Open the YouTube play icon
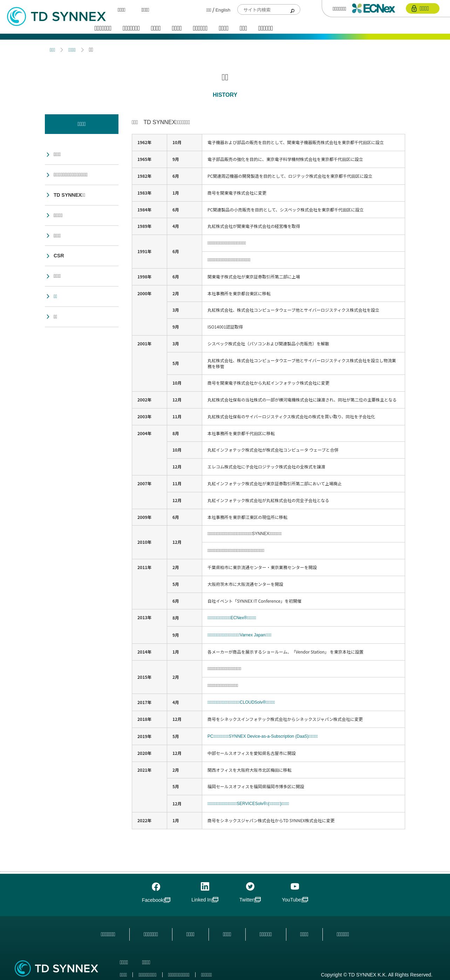 tap(295, 886)
